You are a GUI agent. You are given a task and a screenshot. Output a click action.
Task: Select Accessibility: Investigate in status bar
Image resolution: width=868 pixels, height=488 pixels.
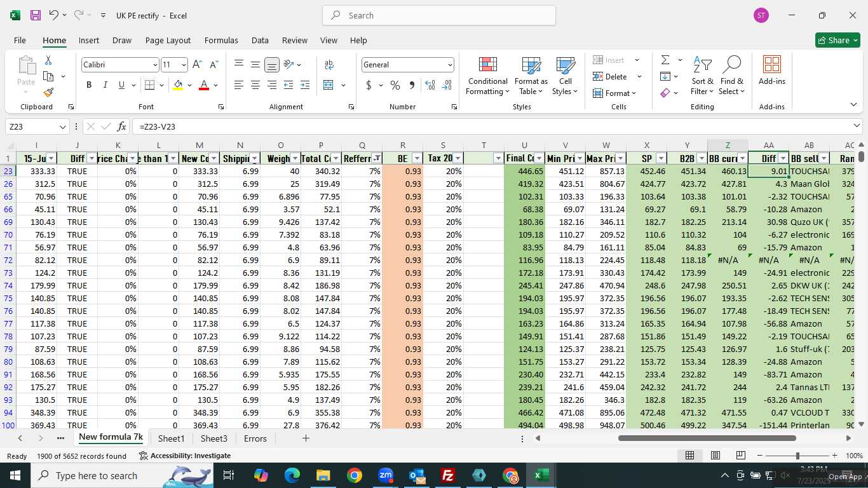(x=185, y=456)
